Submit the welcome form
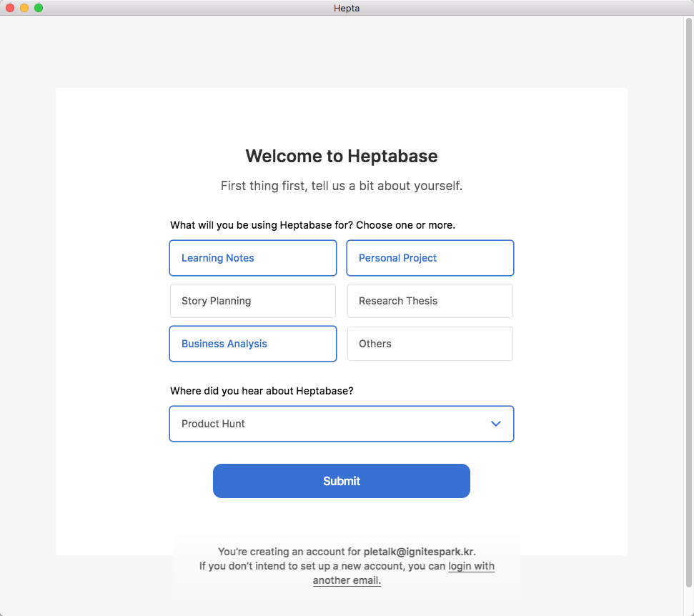 click(x=341, y=481)
